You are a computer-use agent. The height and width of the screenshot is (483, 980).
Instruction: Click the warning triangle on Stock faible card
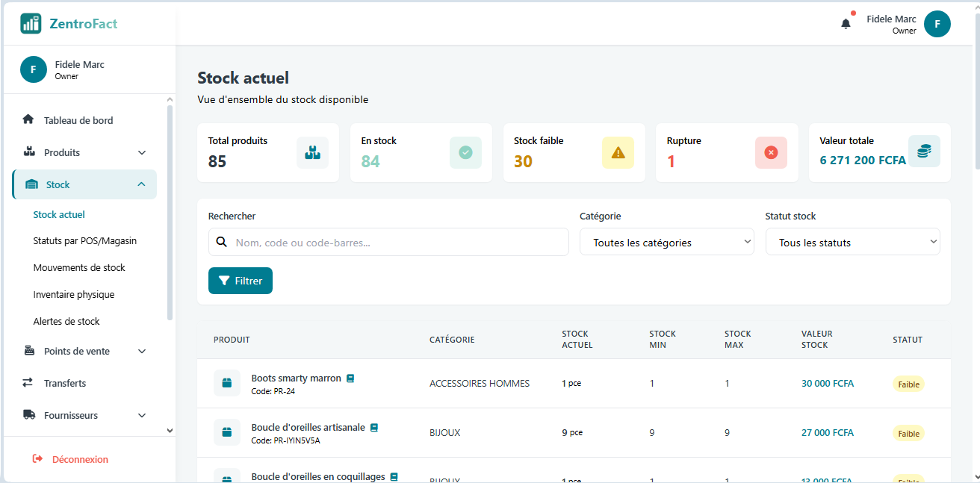(618, 152)
